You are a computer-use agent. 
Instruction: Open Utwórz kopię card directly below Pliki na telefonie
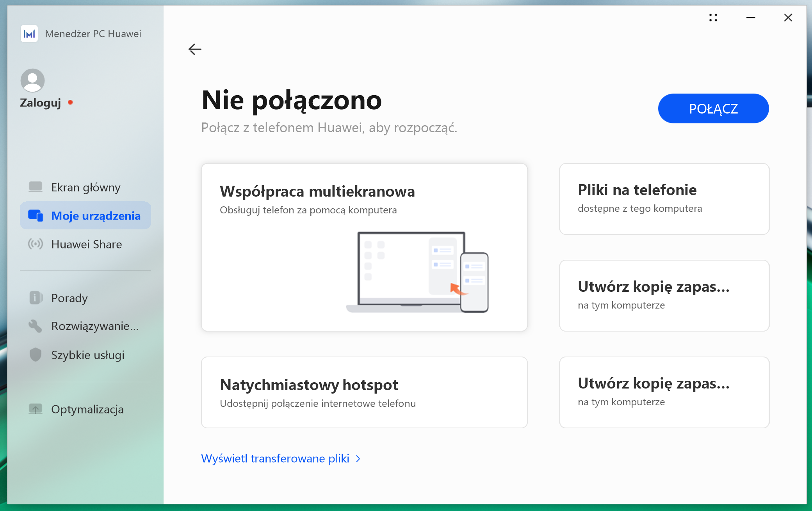[664, 296]
